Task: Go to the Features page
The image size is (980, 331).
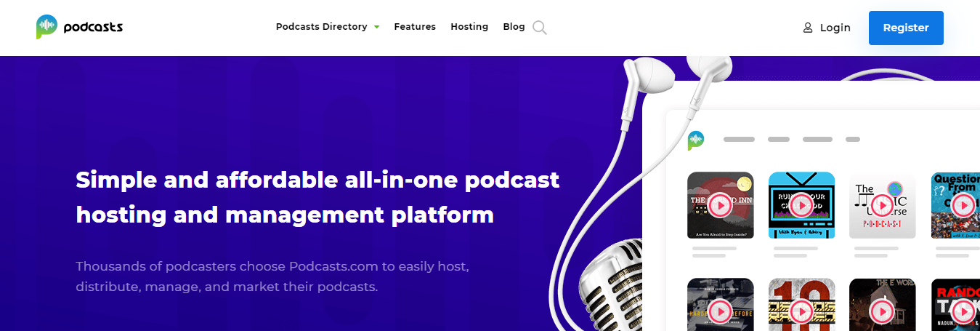Action: 415,27
